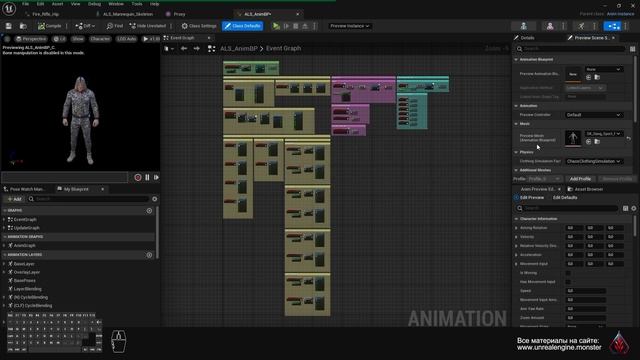Open the Perspective view dropdown
Screen dimensions: 640x360
pyautogui.click(x=31, y=39)
